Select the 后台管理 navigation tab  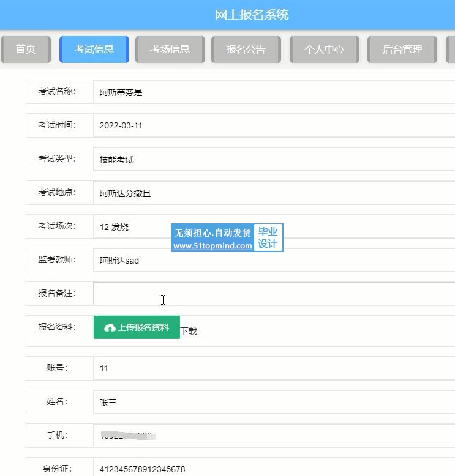click(x=402, y=50)
